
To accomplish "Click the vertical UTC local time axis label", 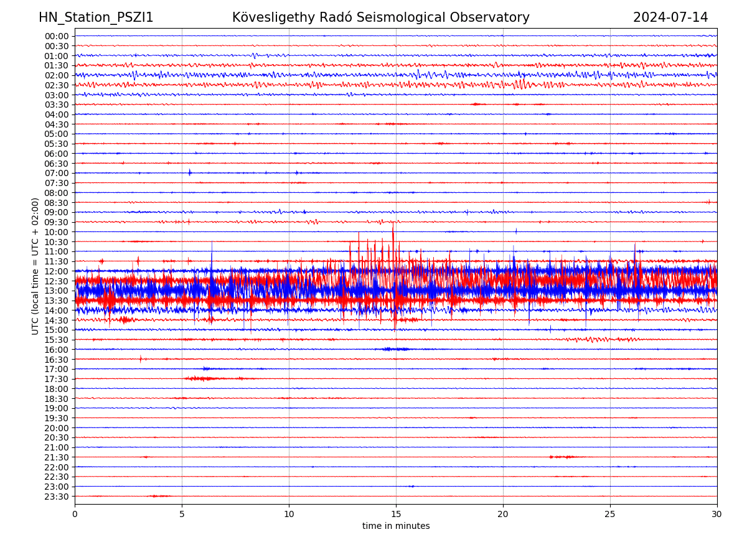I will 35,266.
